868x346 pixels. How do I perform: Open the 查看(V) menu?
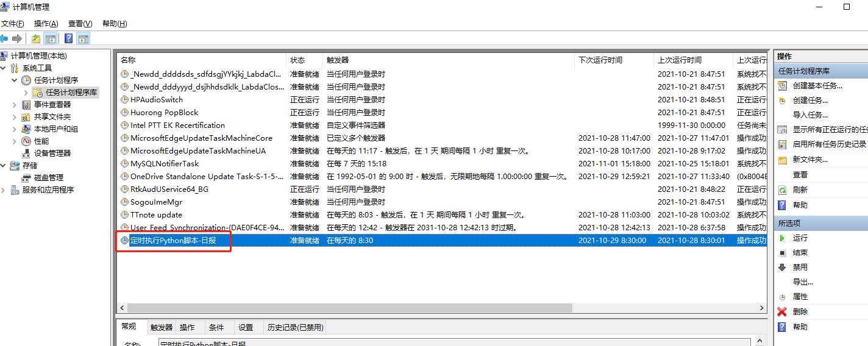[80, 24]
